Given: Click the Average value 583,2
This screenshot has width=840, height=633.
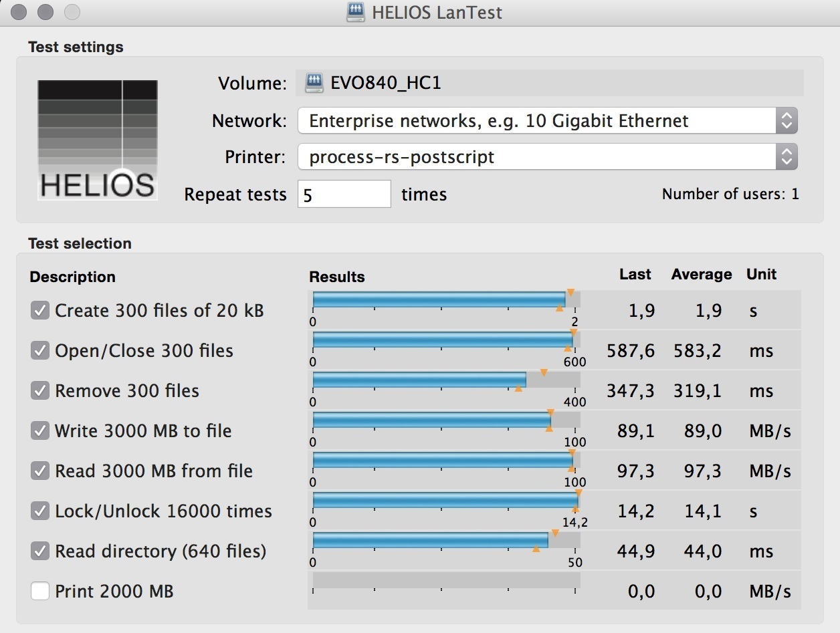Looking at the screenshot, I should (x=696, y=351).
